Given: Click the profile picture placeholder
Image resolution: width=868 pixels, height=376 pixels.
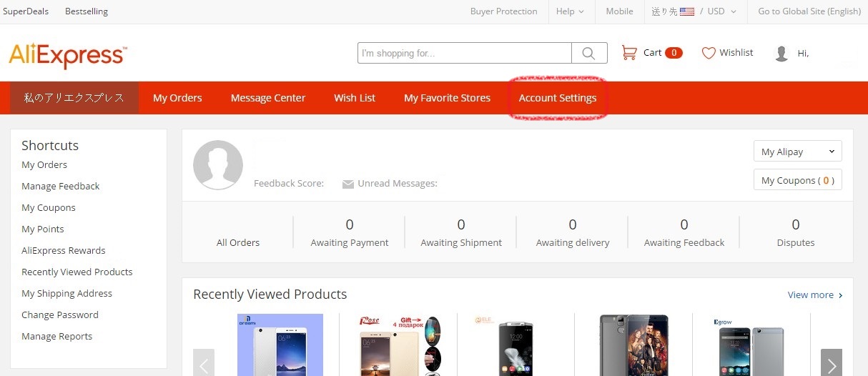Looking at the screenshot, I should pos(218,165).
